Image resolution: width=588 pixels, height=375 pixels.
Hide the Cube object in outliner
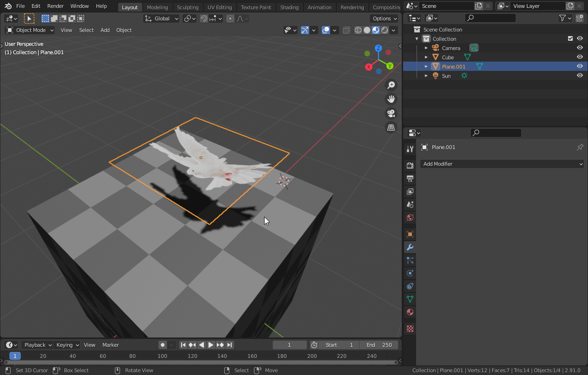click(x=580, y=57)
